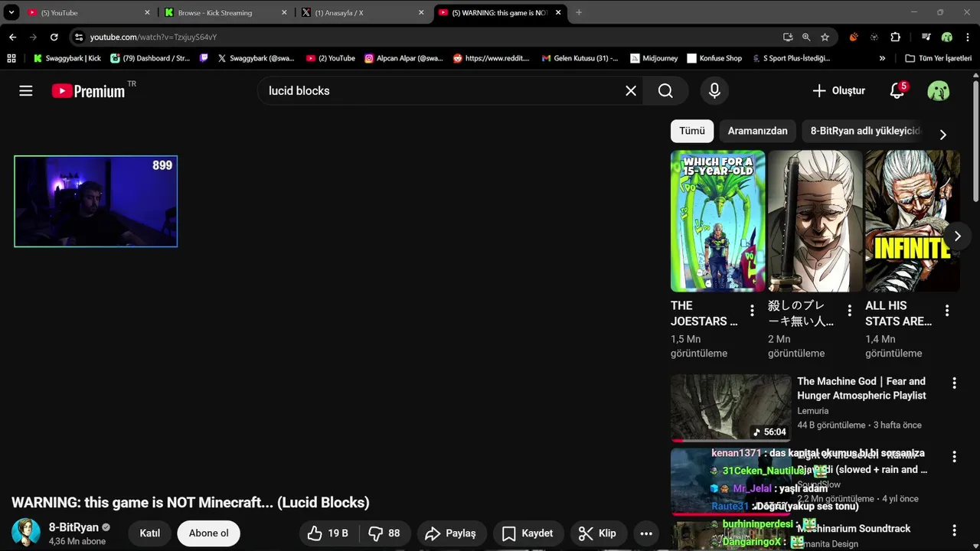Save video with Kaydet button

click(528, 533)
